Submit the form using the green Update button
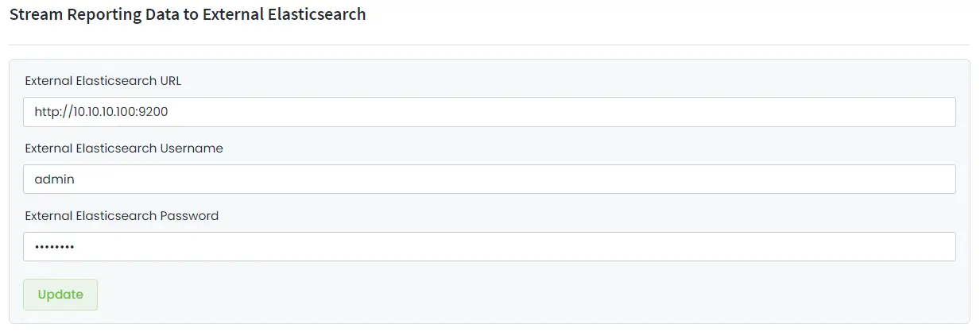Image resolution: width=980 pixels, height=332 pixels. click(x=60, y=295)
